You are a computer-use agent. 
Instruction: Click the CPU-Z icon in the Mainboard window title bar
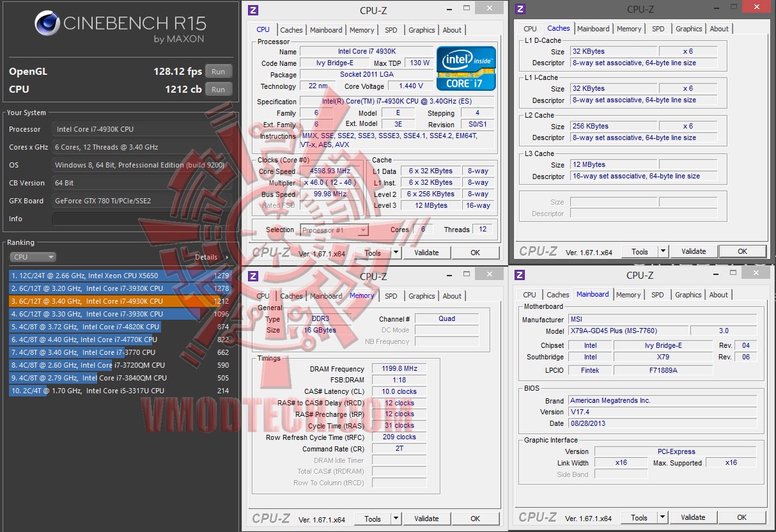[520, 275]
